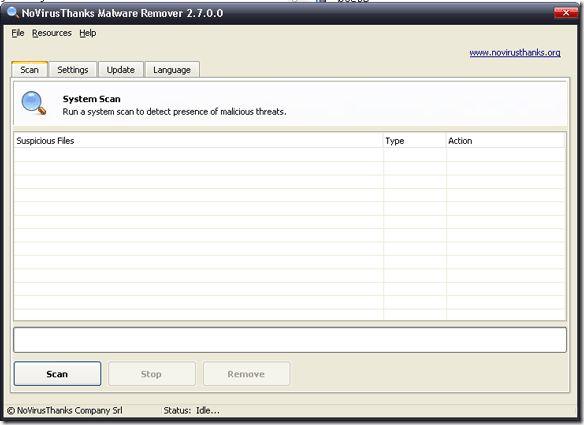
Task: Sort by the Suspicious Files column header
Action: (x=198, y=141)
